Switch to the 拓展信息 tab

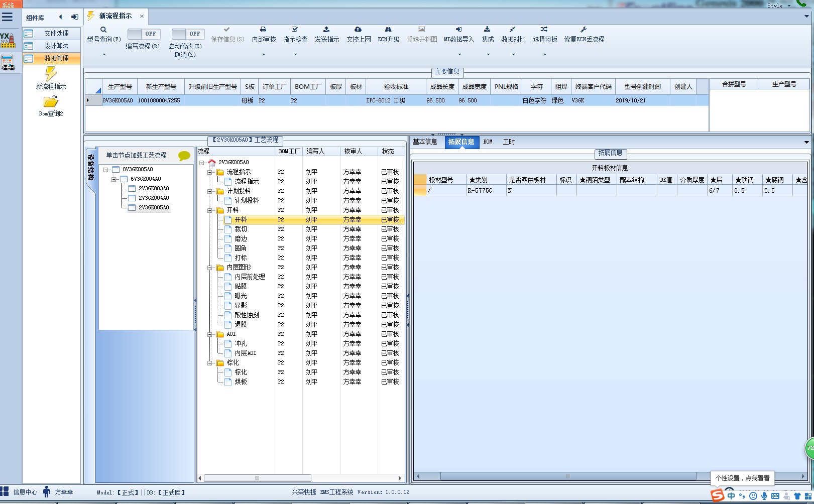point(461,142)
